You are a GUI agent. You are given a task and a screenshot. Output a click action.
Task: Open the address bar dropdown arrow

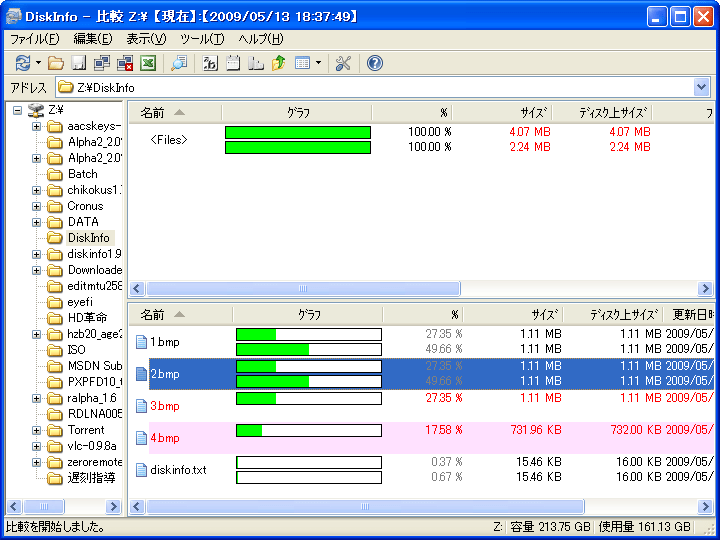coord(701,87)
